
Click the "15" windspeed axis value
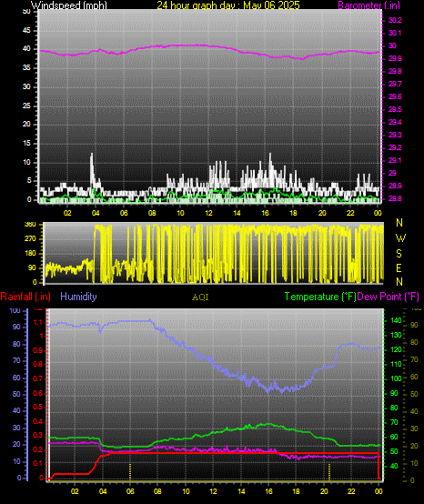click(x=26, y=144)
